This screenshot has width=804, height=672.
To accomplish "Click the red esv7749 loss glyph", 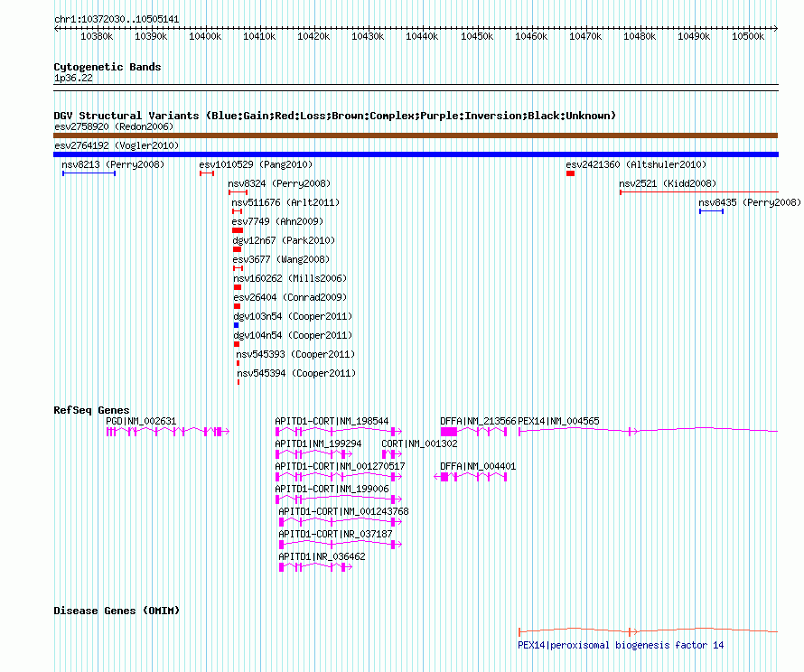I will point(238,230).
